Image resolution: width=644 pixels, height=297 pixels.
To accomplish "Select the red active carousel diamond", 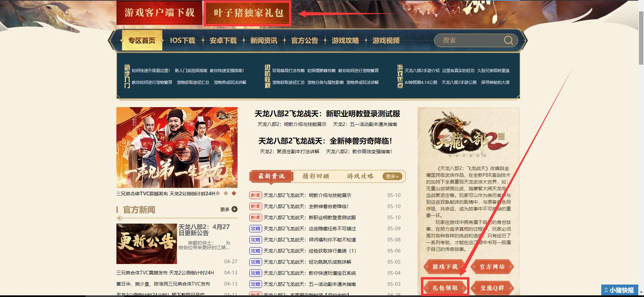I will (x=234, y=193).
